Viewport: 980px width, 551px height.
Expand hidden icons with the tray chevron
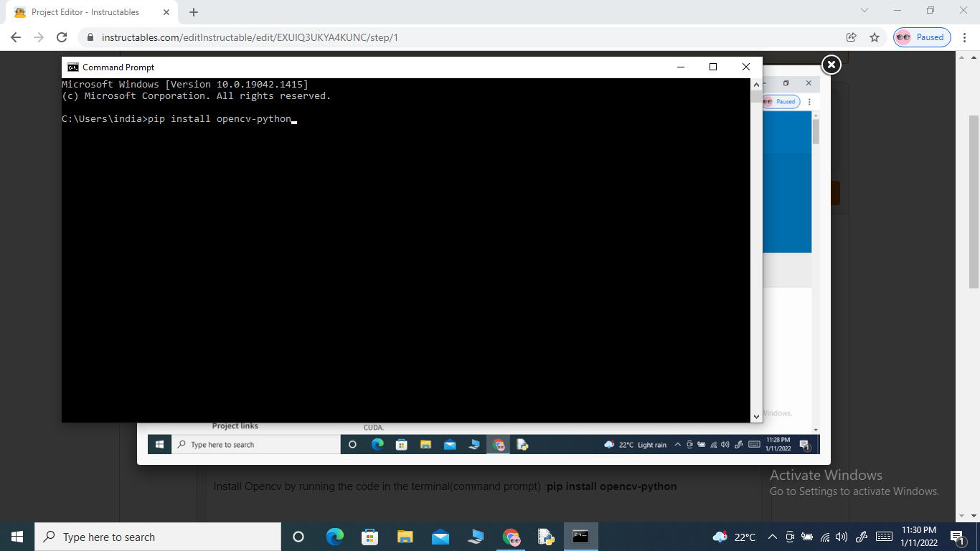point(773,537)
